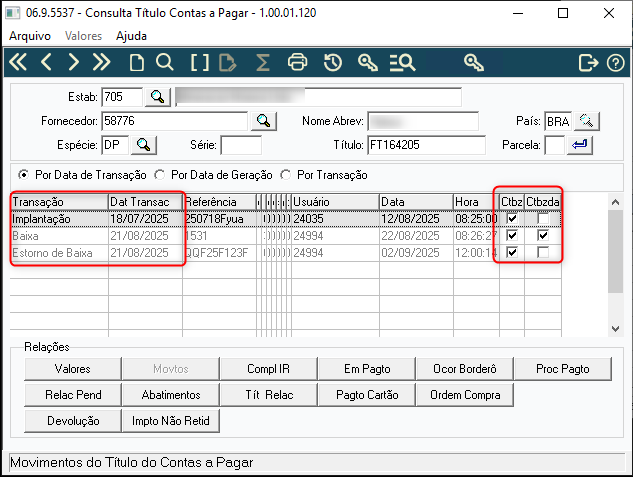
Task: Go to next record arrow
Action: coord(73,62)
